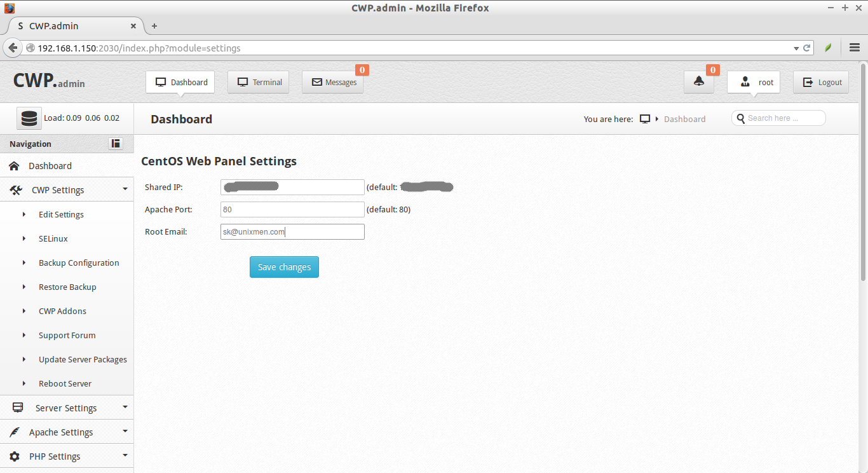Click Save changes
The image size is (868, 473).
click(x=284, y=266)
